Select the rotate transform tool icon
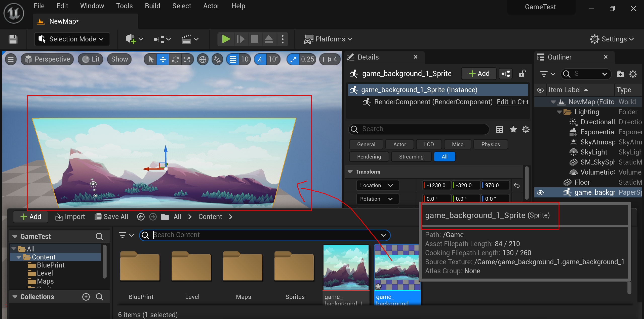Viewport: 644px width, 319px height. coord(175,60)
